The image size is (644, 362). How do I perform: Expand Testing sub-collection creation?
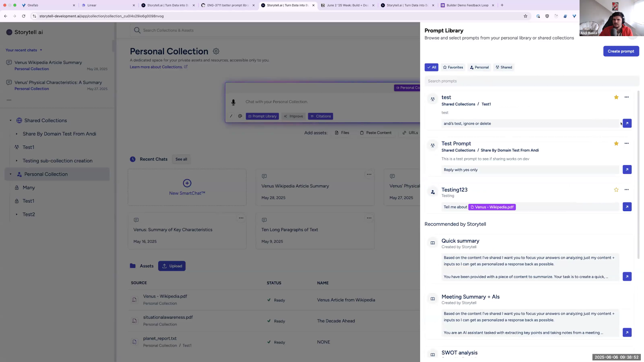17,160
